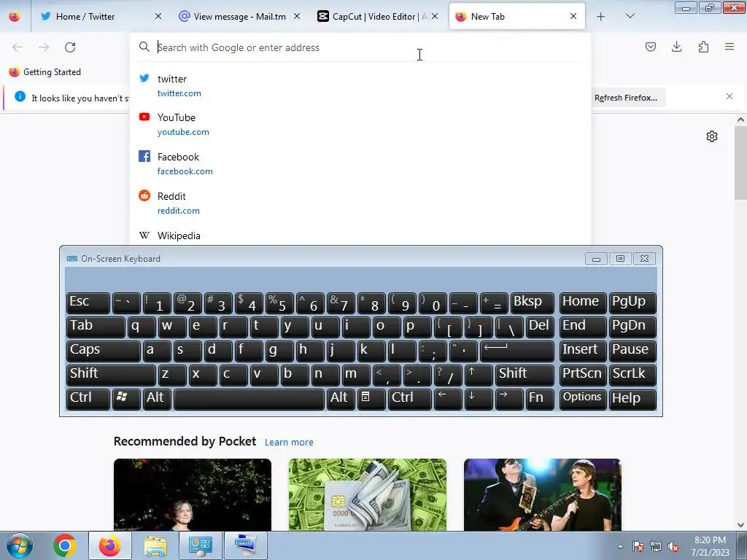747x560 pixels.
Task: Switch to CapCut Video Editor tab
Action: [376, 16]
